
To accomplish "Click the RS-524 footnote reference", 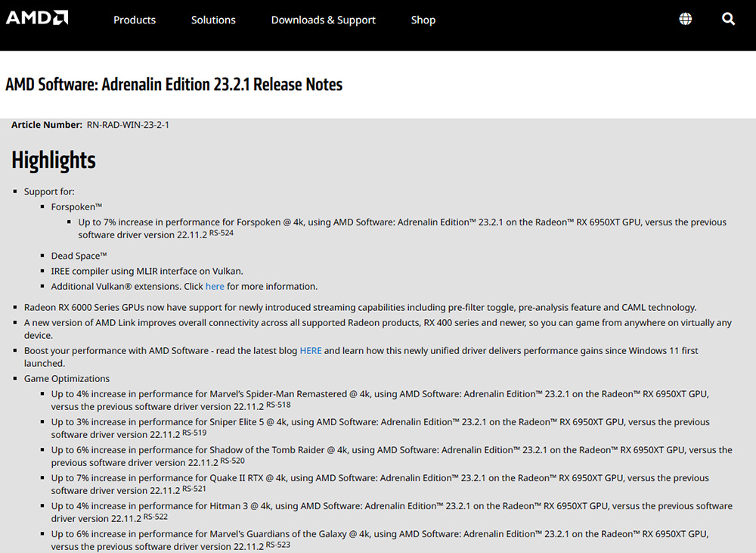I will click(222, 232).
